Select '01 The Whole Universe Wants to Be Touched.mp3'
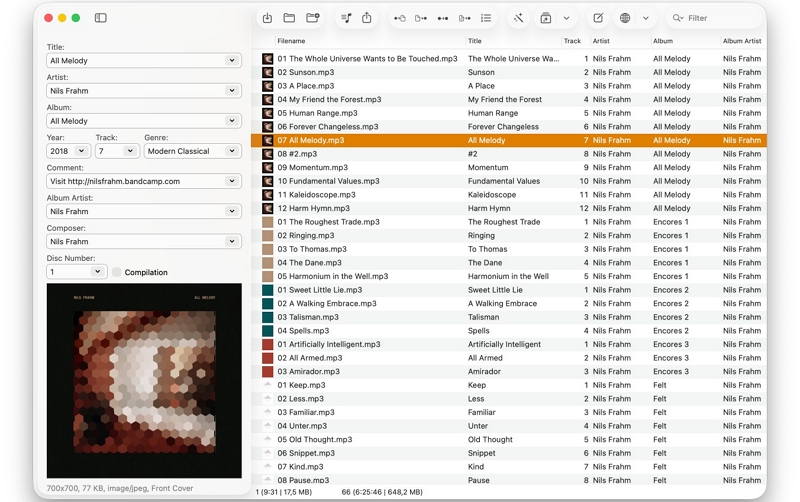The image size is (800, 502). (367, 59)
